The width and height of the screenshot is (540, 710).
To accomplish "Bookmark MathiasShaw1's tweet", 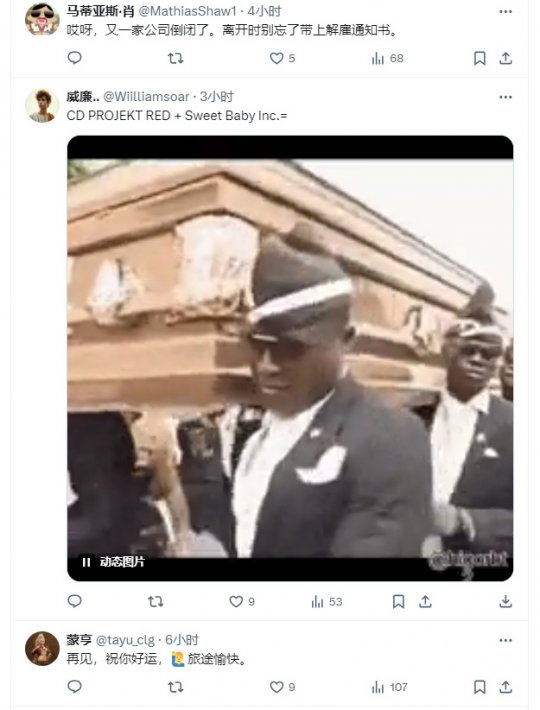I will click(479, 58).
